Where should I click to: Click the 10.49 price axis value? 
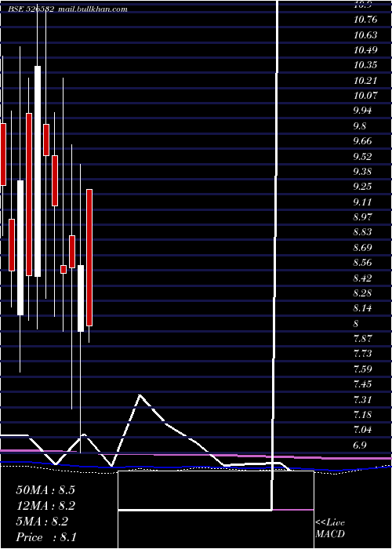coord(365,50)
